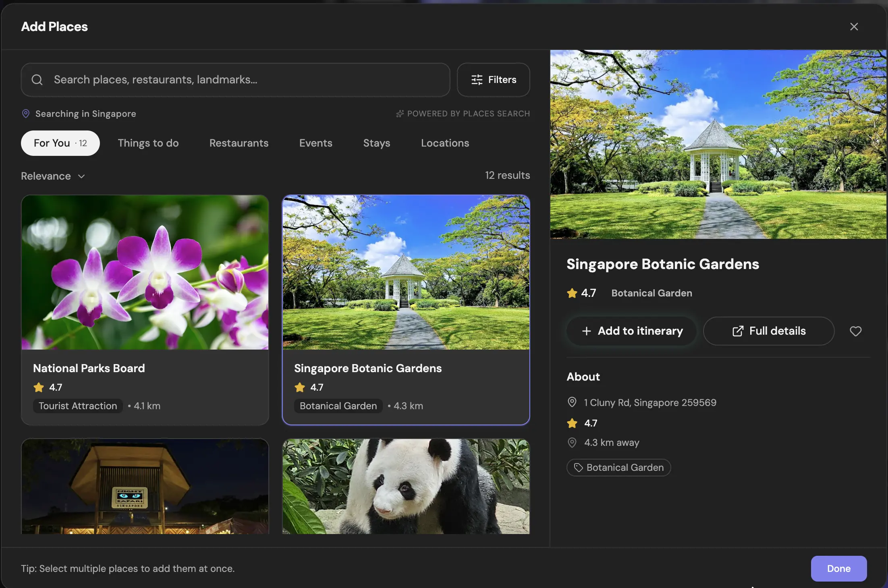The image size is (888, 588).
Task: Click the star icon on Singapore Botanic Gardens card
Action: (x=300, y=387)
